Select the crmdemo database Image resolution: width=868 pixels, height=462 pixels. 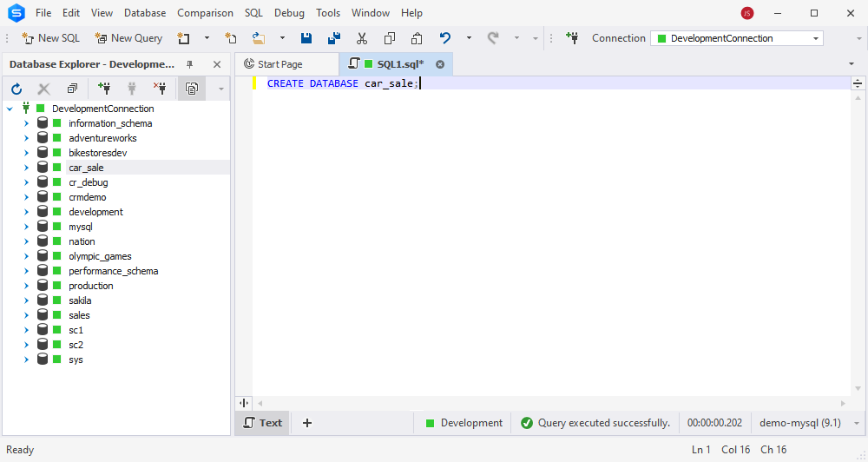pos(87,197)
